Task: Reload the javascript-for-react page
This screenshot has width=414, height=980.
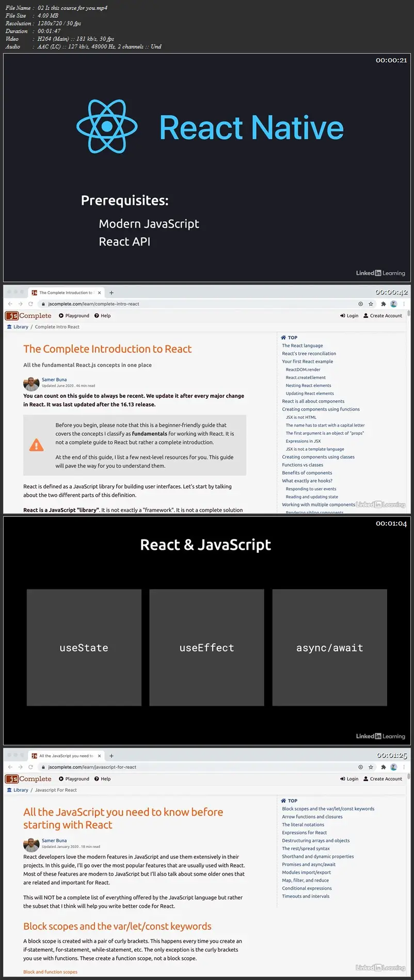Action: [30, 767]
